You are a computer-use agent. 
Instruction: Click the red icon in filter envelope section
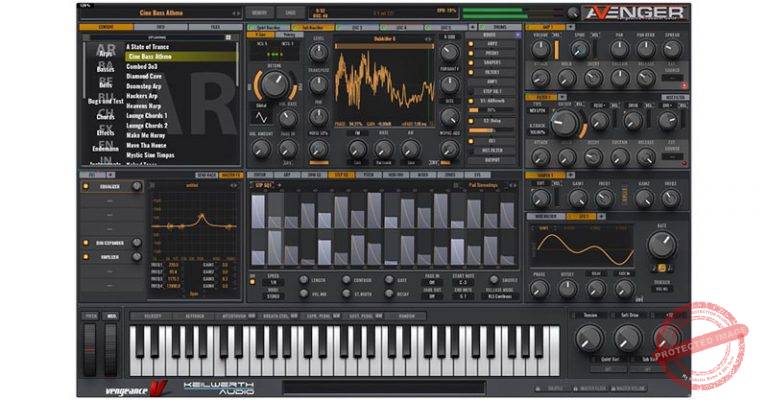[x=684, y=164]
